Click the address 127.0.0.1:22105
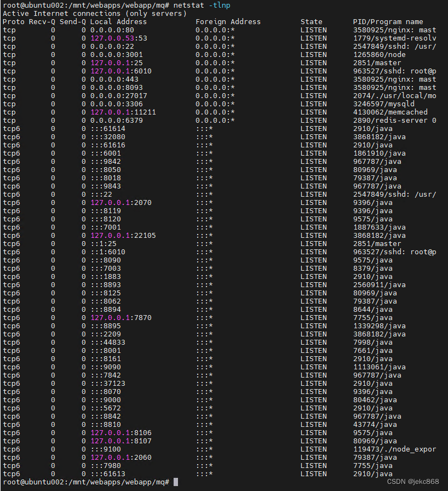This screenshot has height=491, width=448. tap(123, 236)
